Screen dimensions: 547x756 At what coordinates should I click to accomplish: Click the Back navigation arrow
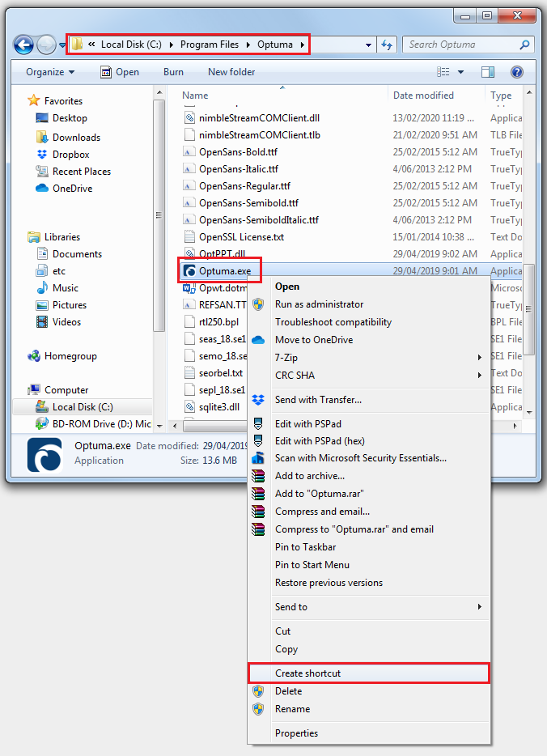(x=23, y=45)
